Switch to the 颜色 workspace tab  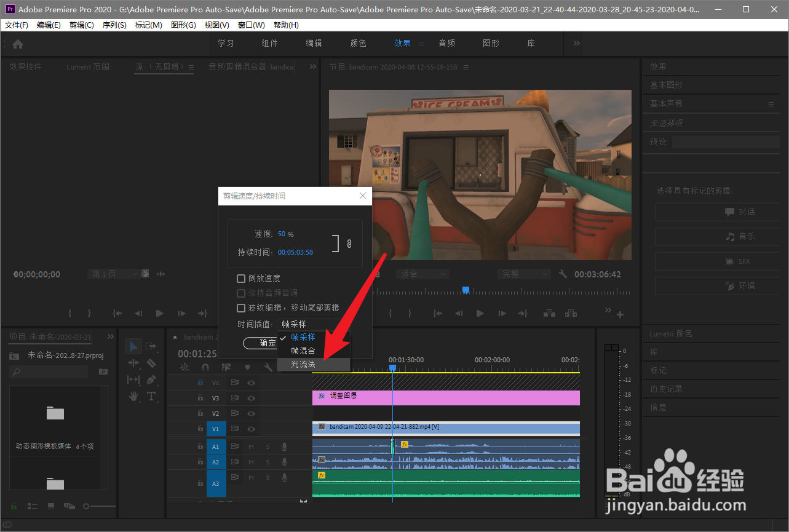pos(358,43)
